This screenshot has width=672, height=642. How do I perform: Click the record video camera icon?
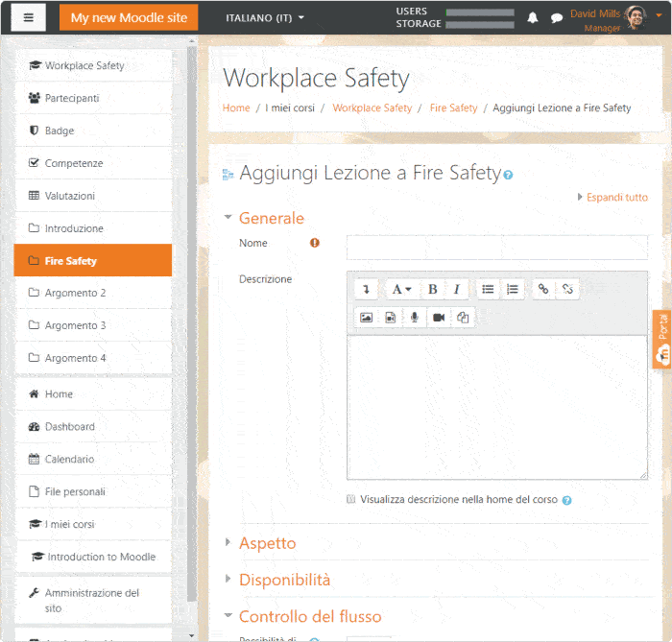pyautogui.click(x=439, y=318)
